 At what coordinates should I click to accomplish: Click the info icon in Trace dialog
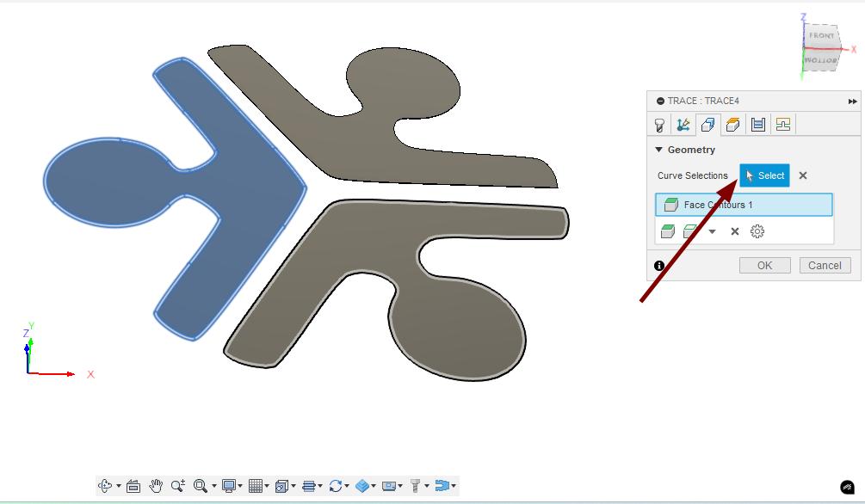[658, 266]
